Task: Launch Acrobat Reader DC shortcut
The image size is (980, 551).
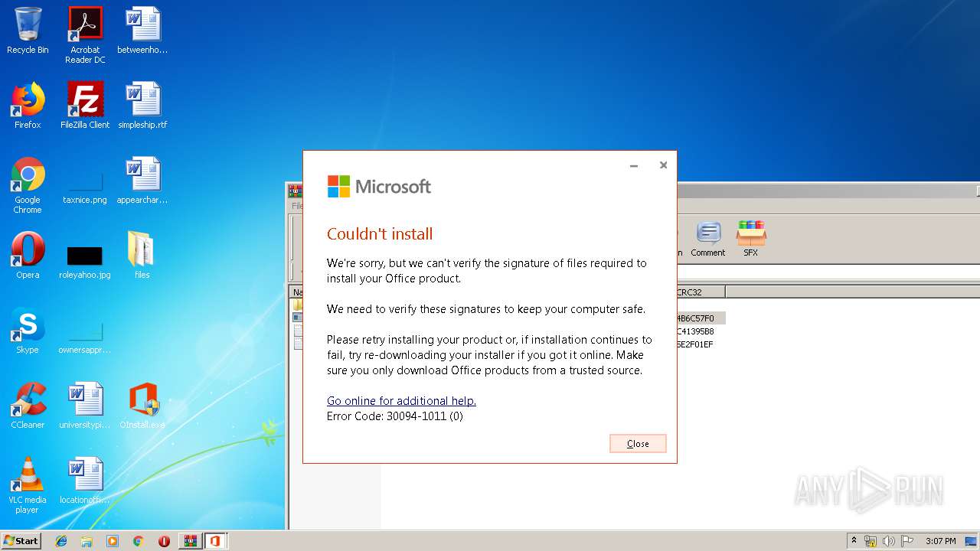Action: 85,35
